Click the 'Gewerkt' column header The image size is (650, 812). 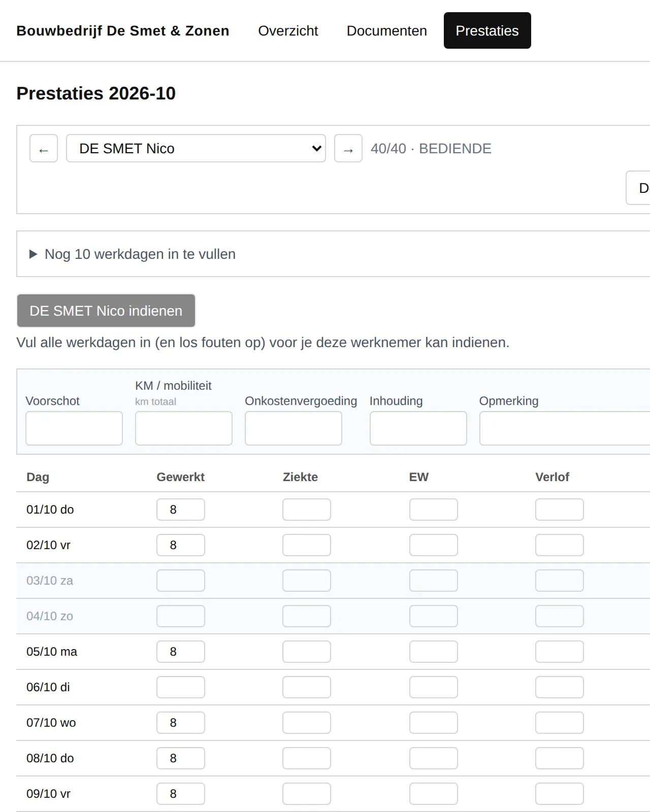(181, 477)
